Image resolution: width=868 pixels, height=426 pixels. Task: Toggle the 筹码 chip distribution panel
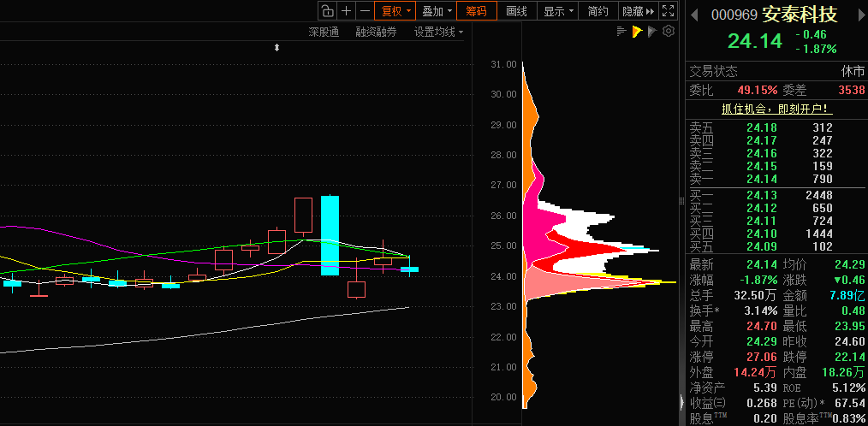click(477, 10)
